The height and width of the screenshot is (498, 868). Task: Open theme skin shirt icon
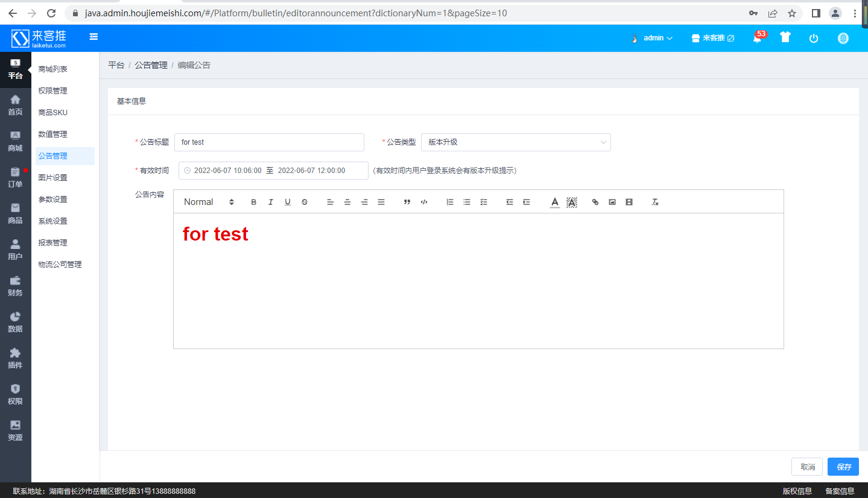785,37
